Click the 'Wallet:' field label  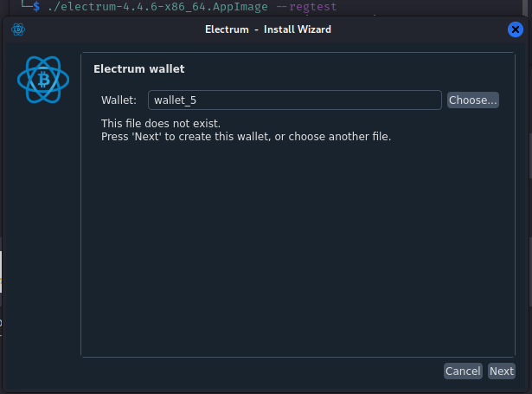119,100
